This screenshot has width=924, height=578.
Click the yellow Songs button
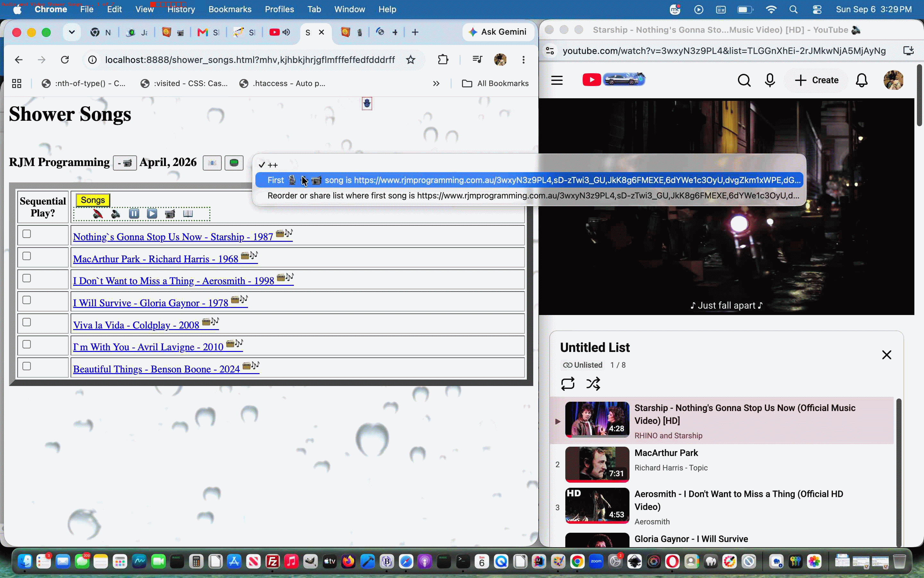pyautogui.click(x=93, y=200)
